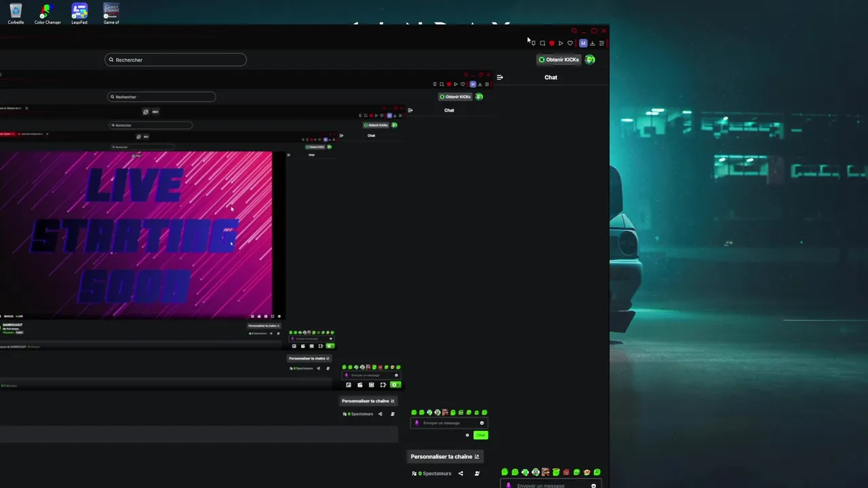This screenshot has width=868, height=488.
Task: Click the LIVE STARTING SOON stream preview
Action: [136, 235]
